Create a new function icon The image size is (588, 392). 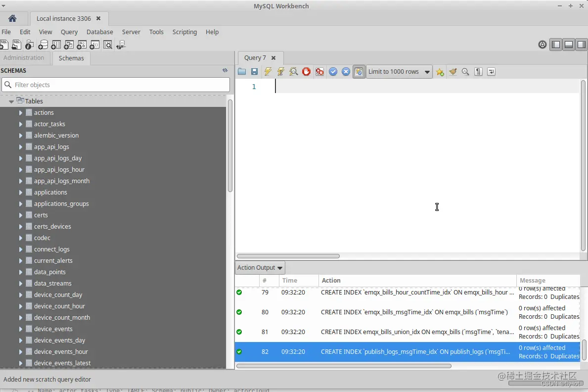coord(94,45)
